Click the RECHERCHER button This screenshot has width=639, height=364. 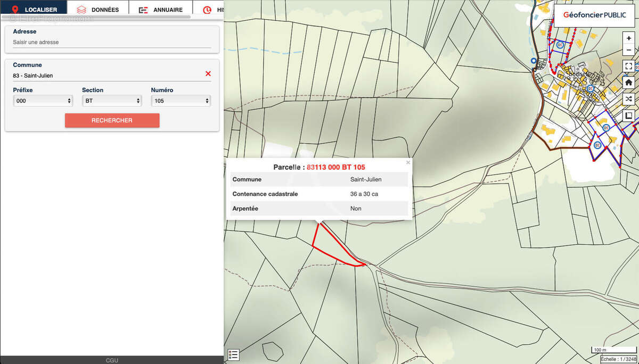coord(112,120)
